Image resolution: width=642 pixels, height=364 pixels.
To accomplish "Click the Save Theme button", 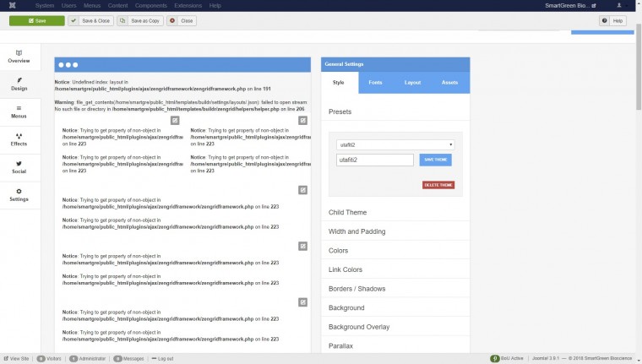I will click(x=435, y=160).
